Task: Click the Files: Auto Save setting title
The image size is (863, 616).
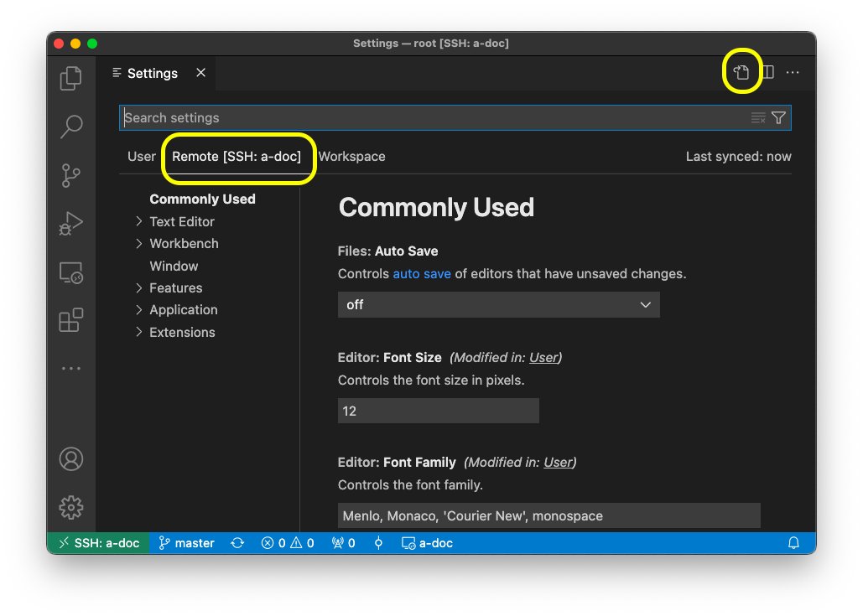Action: point(387,251)
